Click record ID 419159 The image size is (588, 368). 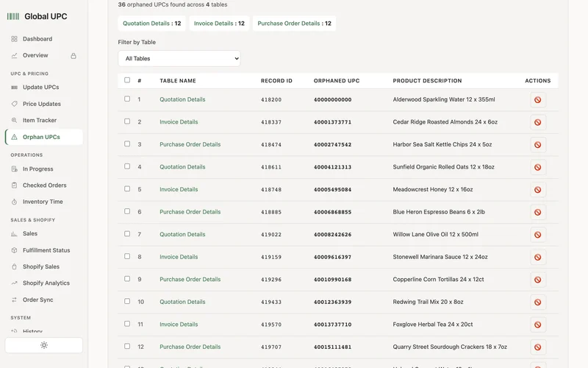click(x=271, y=257)
